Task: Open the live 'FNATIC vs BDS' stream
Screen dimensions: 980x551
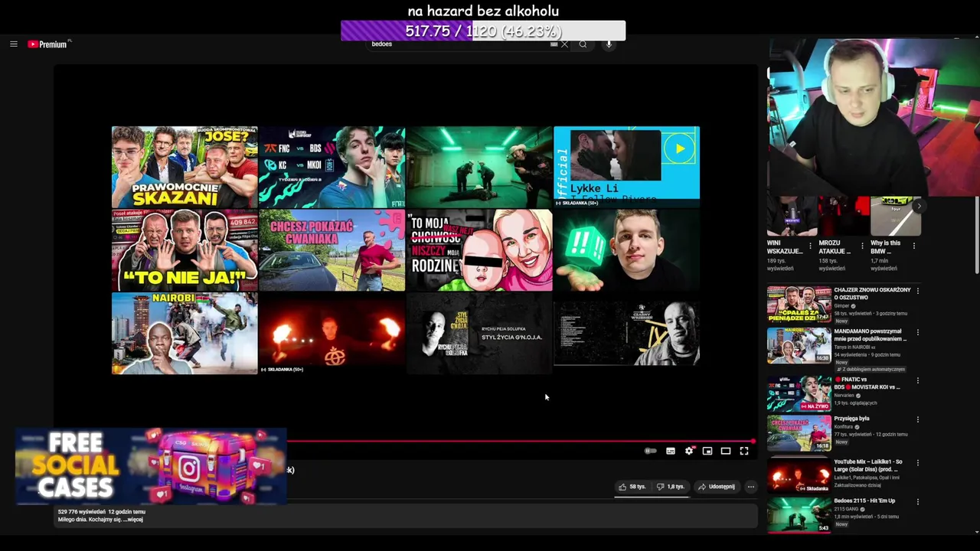Action: (x=867, y=383)
